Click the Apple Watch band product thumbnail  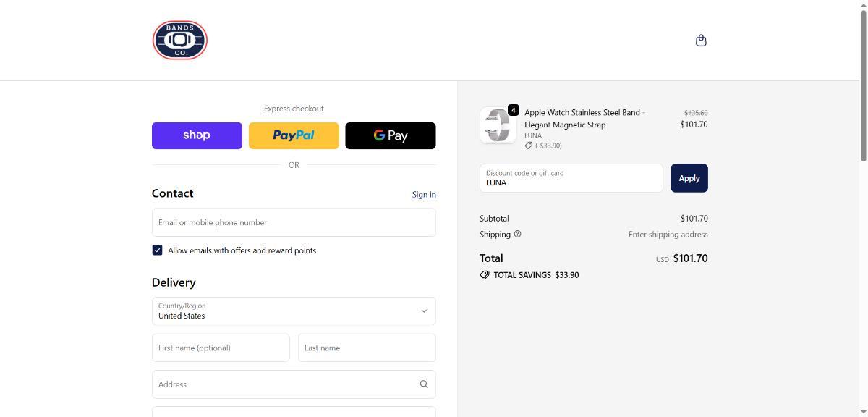point(498,126)
